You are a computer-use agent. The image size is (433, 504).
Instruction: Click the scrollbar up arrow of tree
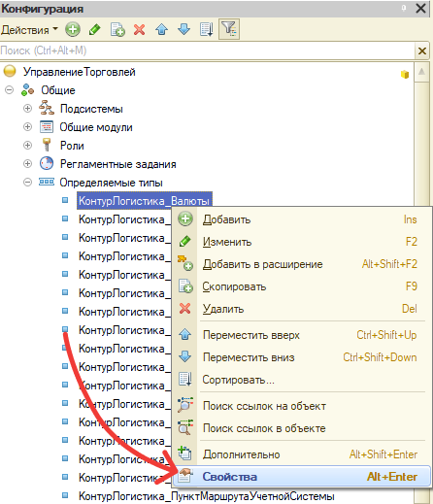[421, 72]
